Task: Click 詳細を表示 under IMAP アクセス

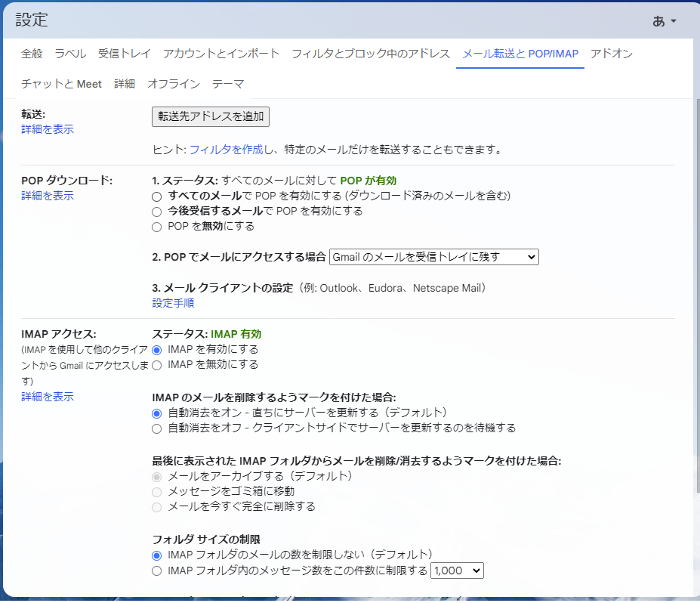Action: [x=48, y=397]
